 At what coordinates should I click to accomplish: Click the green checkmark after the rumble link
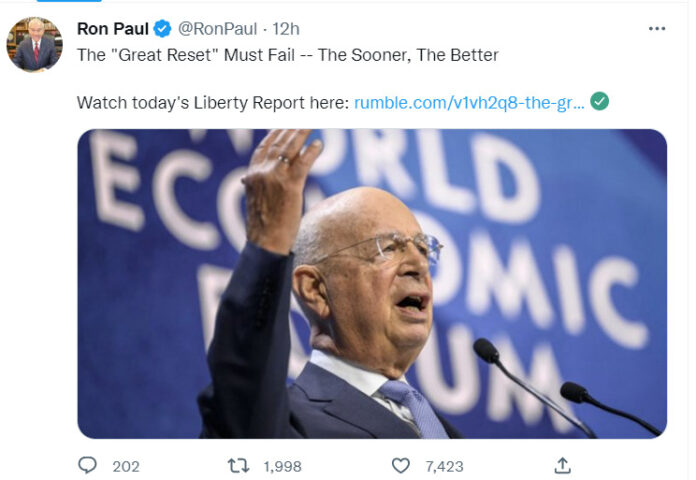pyautogui.click(x=599, y=101)
